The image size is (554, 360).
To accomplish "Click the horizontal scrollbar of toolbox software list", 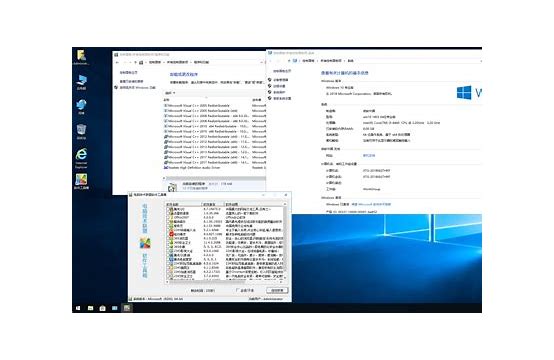I will [224, 282].
